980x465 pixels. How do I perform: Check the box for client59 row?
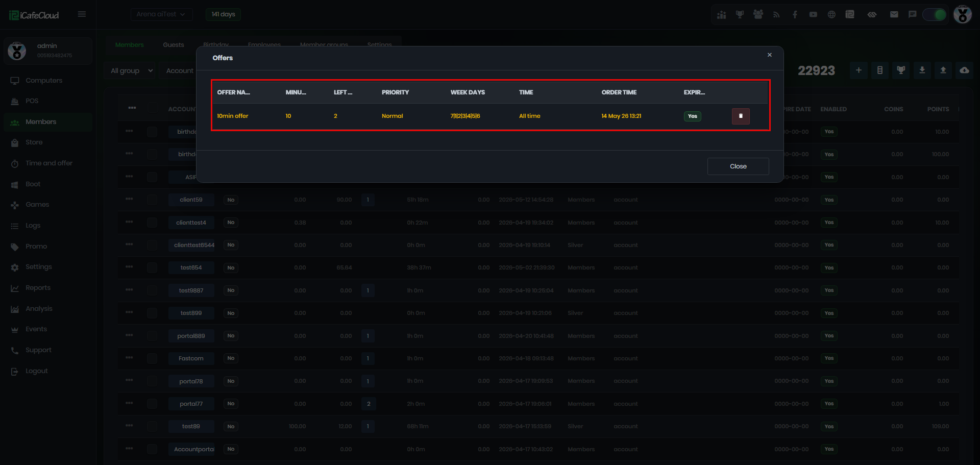click(152, 200)
